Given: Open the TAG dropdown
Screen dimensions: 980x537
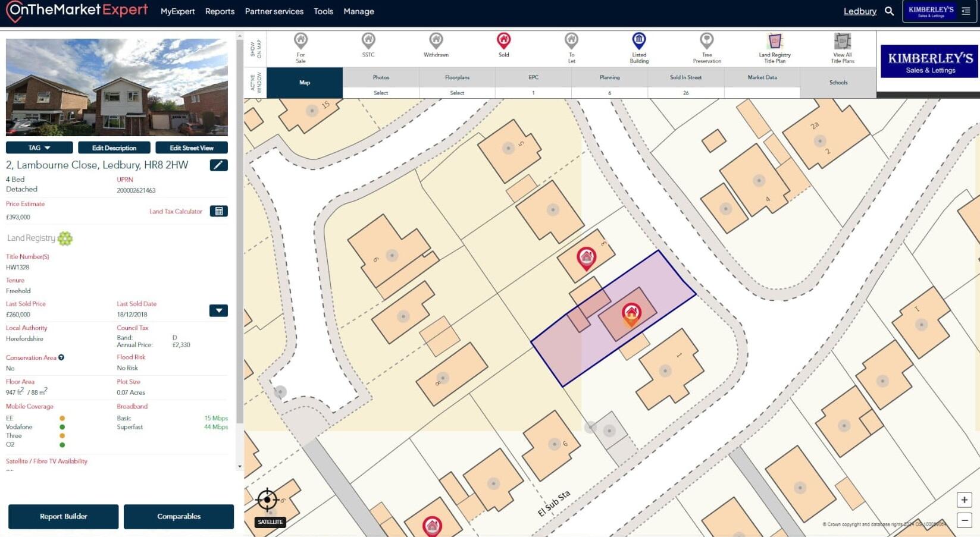Looking at the screenshot, I should tap(39, 148).
